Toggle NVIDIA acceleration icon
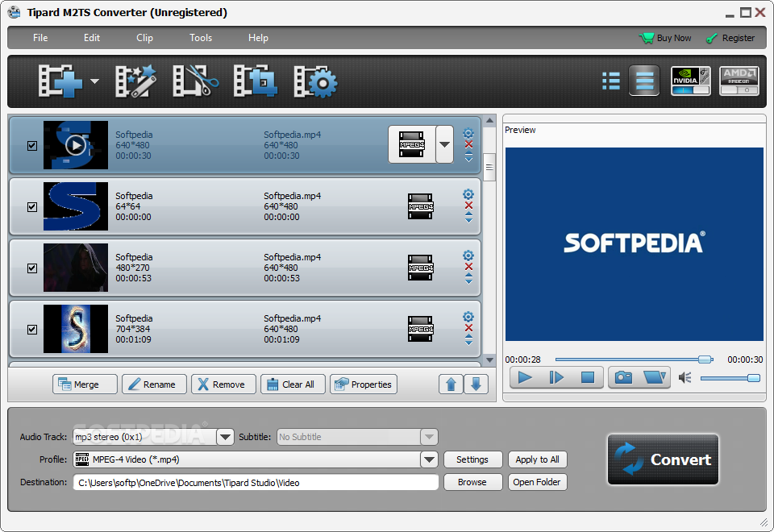 pyautogui.click(x=691, y=81)
